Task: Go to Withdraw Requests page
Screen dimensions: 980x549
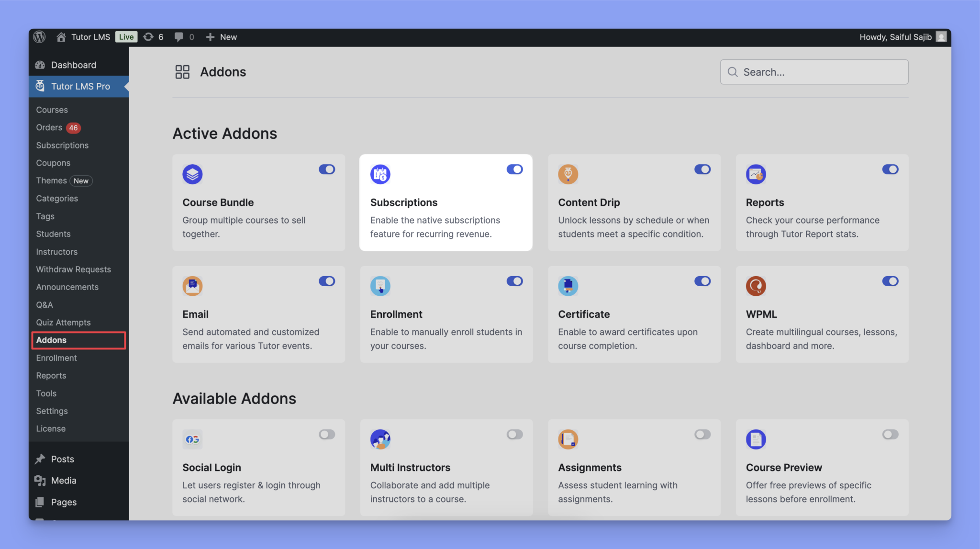Action: tap(73, 269)
